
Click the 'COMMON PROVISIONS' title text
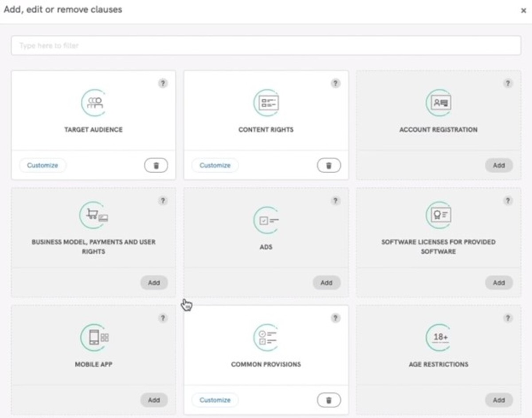(x=266, y=364)
